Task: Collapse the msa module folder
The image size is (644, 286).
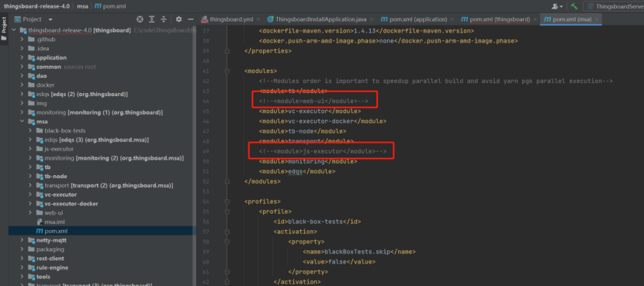Action: 23,122
